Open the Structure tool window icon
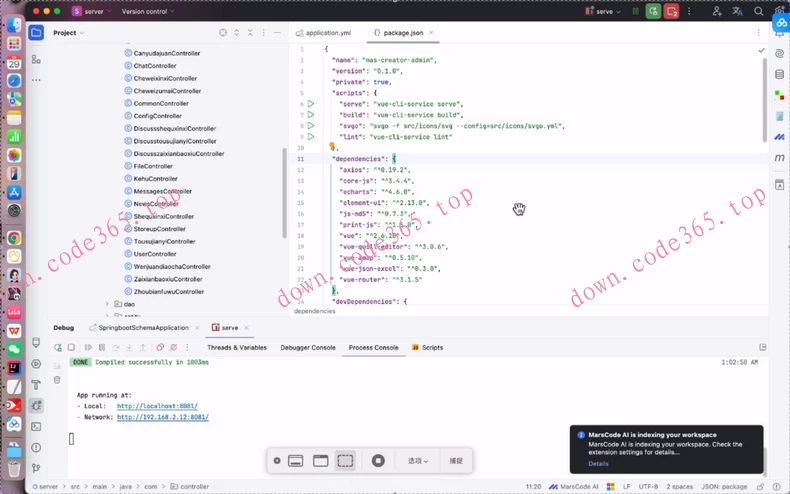The height and width of the screenshot is (494, 790). click(x=36, y=59)
